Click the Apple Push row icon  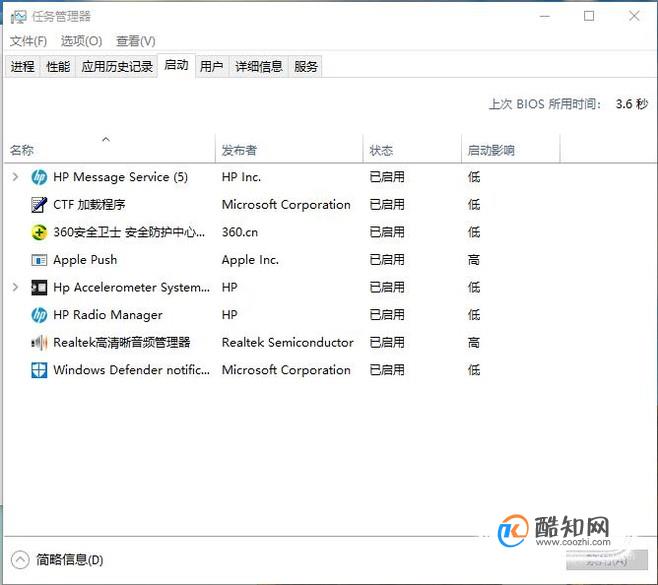click(39, 260)
